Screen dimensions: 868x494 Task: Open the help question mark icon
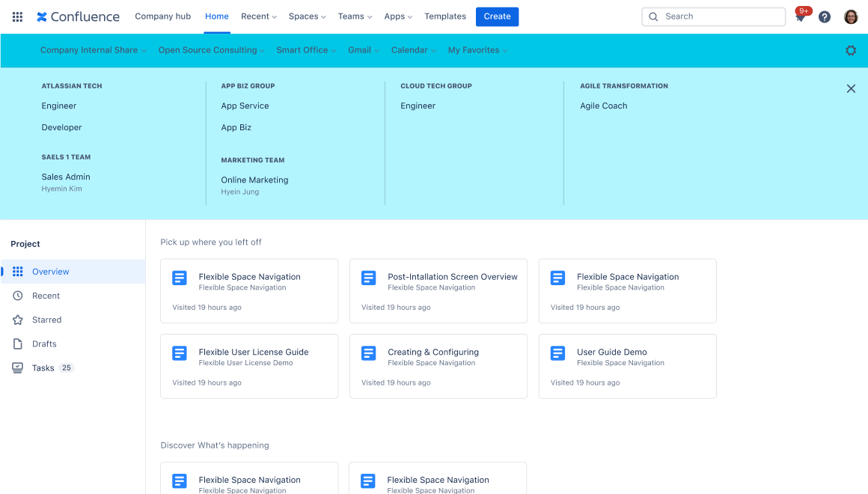[x=825, y=16]
